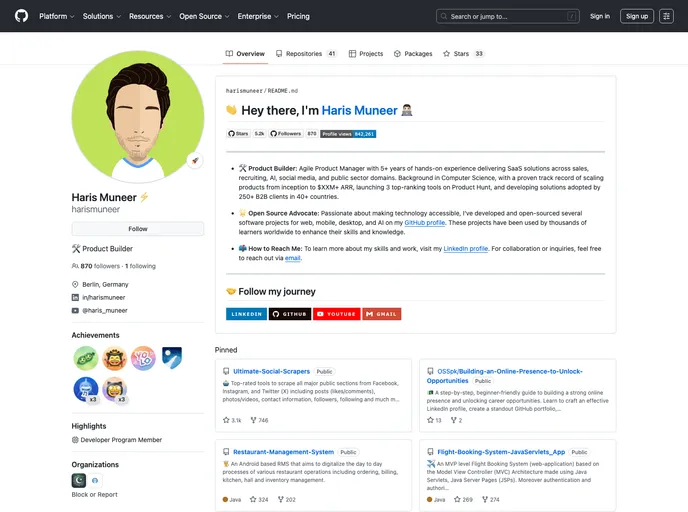Switch to the Repositories tab
The width and height of the screenshot is (688, 512).
click(304, 54)
